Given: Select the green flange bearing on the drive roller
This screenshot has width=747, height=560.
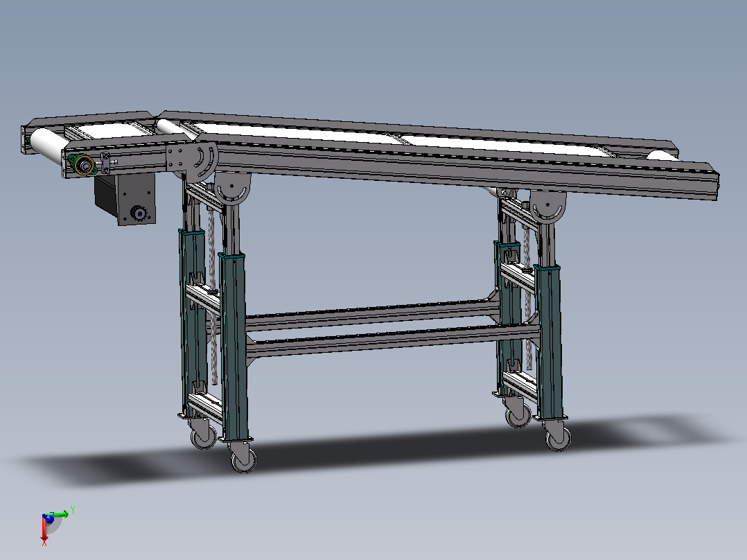Looking at the screenshot, I should (x=83, y=165).
